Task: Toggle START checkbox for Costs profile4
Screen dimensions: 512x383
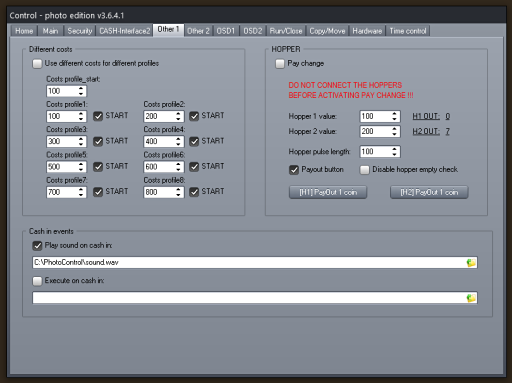Action: click(x=194, y=141)
